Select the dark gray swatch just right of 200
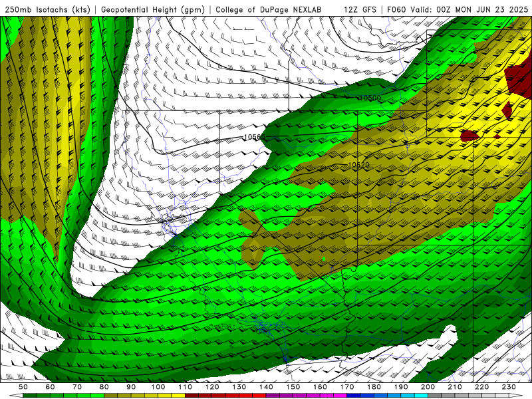Viewport: 532px width, 399px height. point(435,396)
